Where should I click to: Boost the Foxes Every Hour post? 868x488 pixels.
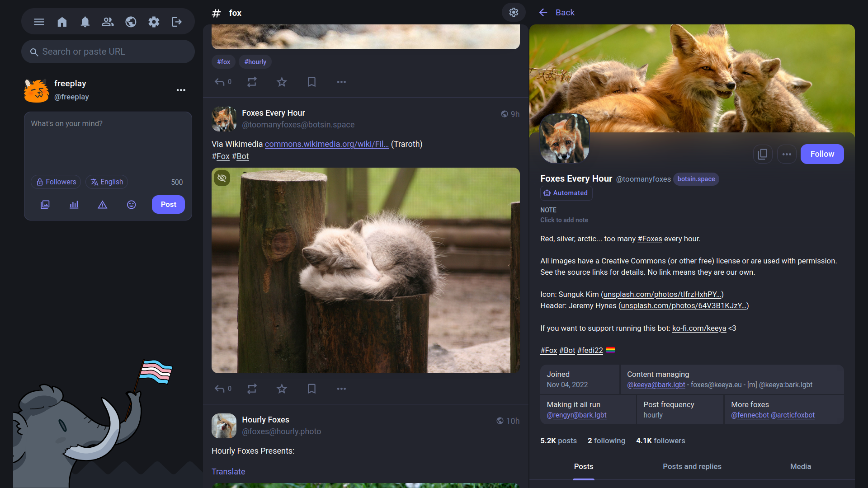[252, 389]
